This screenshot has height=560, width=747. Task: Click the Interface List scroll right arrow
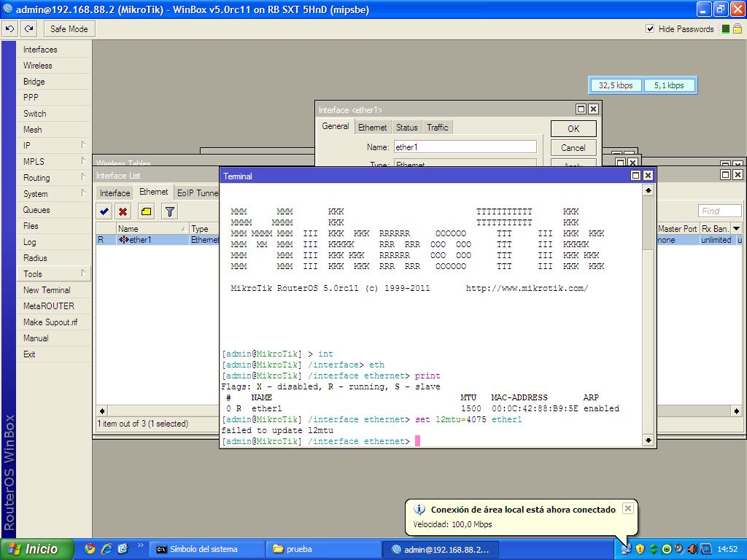coord(737,411)
